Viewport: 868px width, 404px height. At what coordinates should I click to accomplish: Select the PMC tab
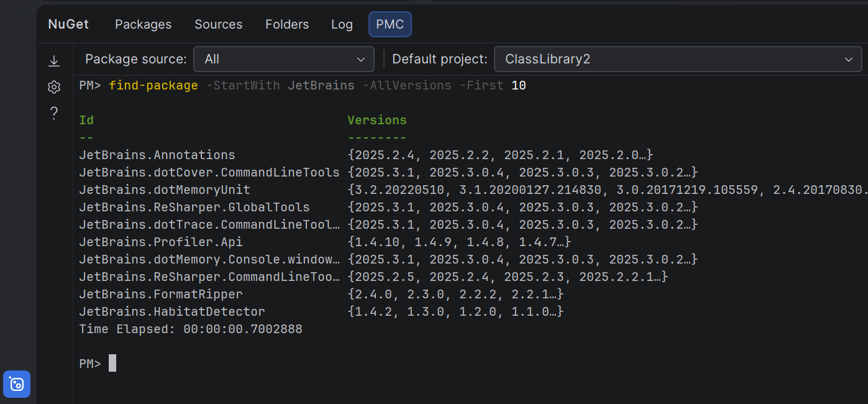pyautogui.click(x=390, y=24)
